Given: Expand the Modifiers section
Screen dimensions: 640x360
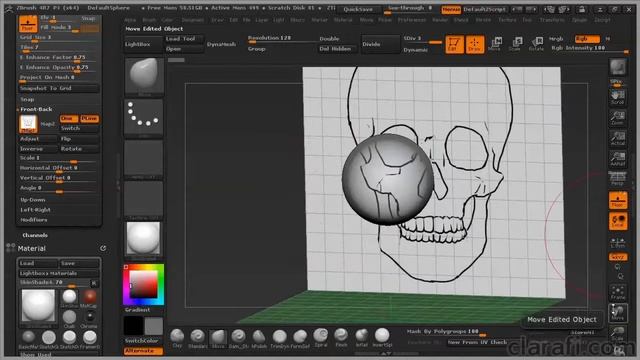Looking at the screenshot, I should [x=34, y=220].
